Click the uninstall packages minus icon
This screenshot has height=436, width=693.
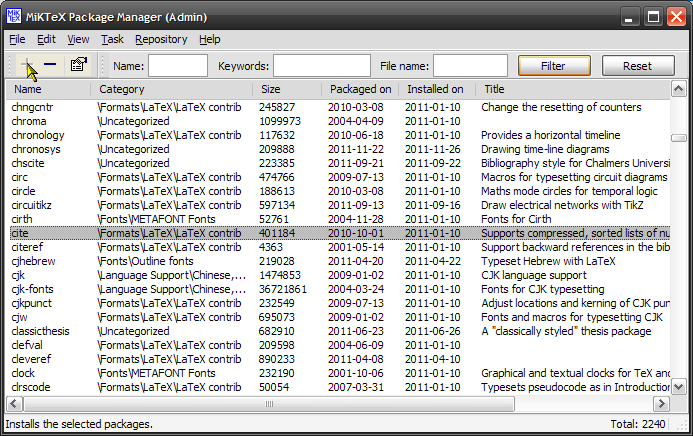pos(50,65)
